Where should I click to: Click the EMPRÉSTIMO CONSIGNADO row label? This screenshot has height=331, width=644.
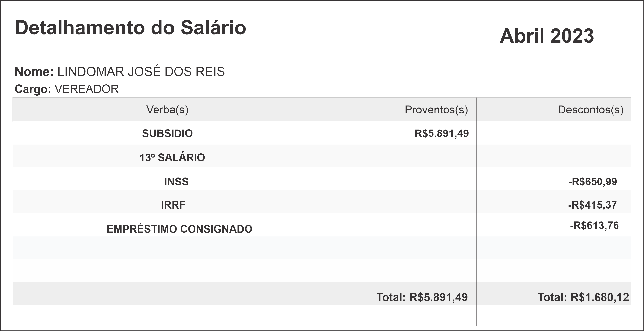pyautogui.click(x=179, y=229)
